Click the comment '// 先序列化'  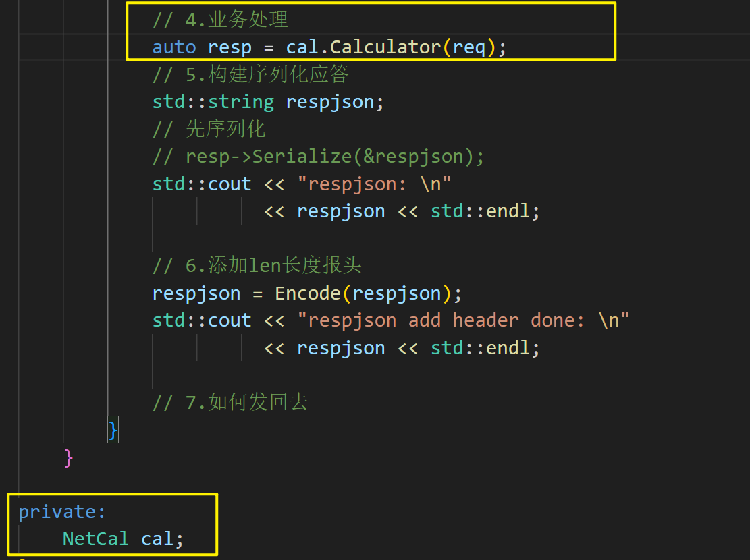pos(209,129)
